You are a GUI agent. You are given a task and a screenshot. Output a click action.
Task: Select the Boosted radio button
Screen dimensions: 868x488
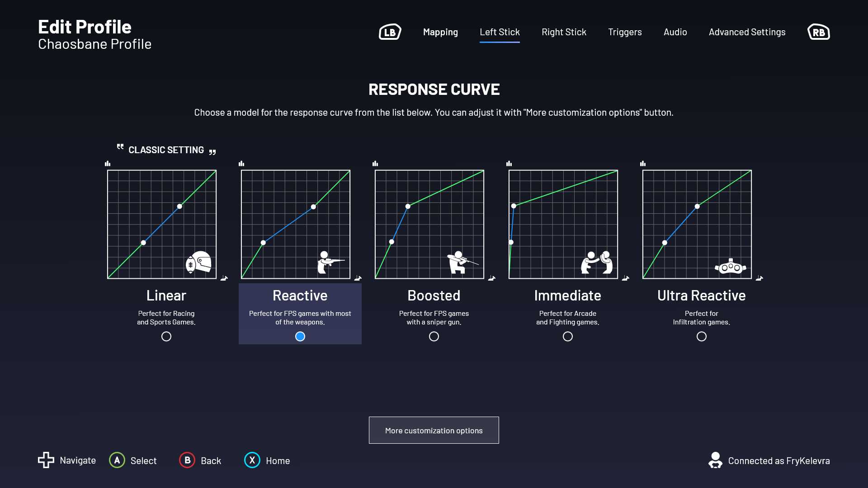[x=434, y=337]
